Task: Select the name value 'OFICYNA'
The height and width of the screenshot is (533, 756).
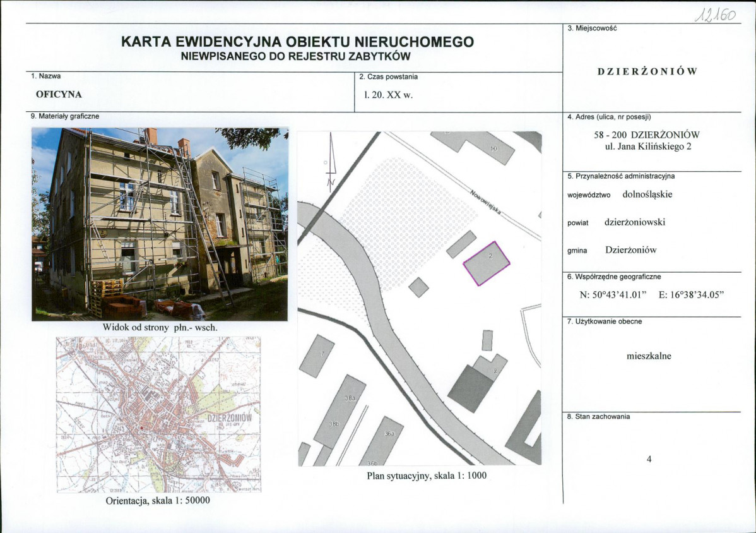Action: click(x=59, y=95)
